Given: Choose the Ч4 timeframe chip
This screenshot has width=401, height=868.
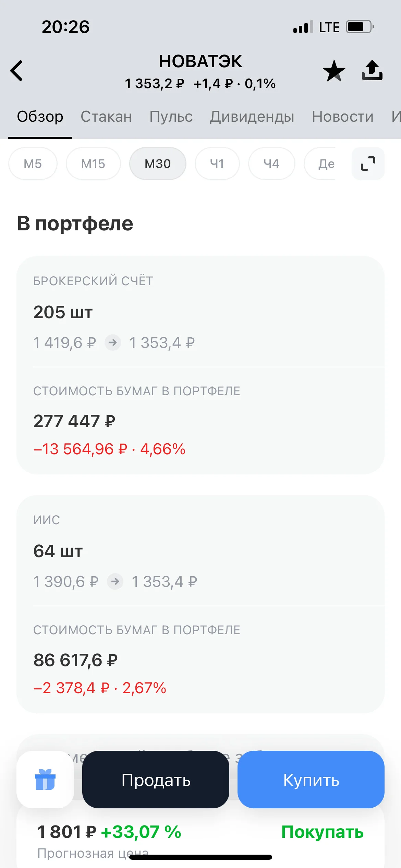Looking at the screenshot, I should (271, 164).
